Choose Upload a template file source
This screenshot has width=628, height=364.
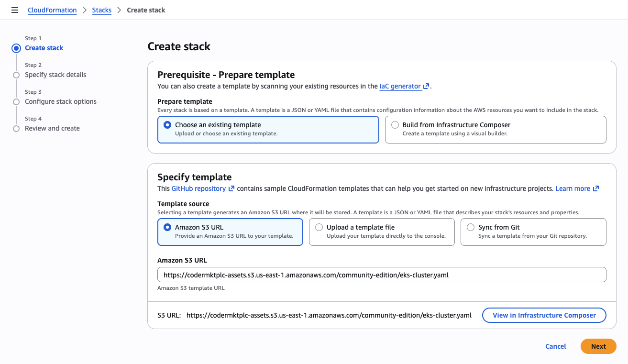click(319, 227)
